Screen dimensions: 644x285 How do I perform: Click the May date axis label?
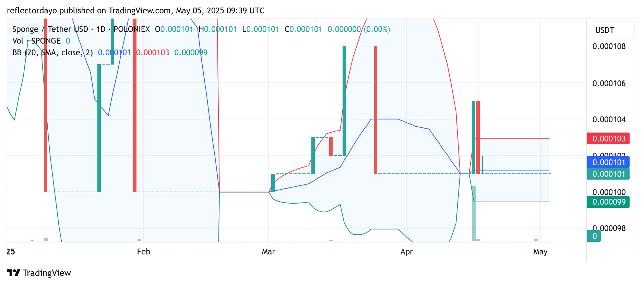[540, 252]
